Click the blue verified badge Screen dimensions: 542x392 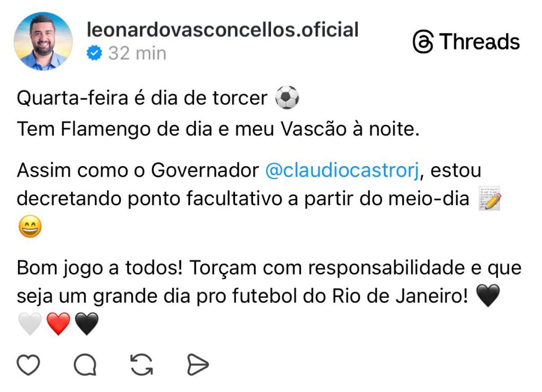tap(95, 53)
